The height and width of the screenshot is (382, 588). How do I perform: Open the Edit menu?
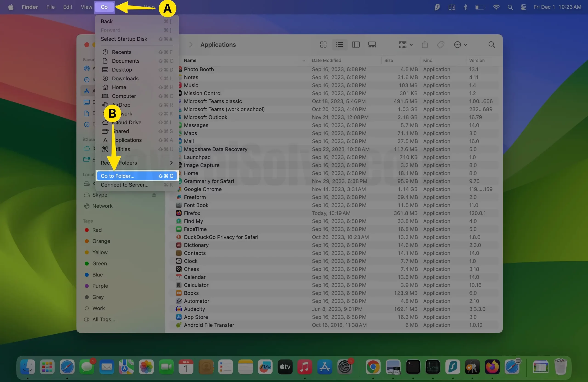pyautogui.click(x=68, y=7)
